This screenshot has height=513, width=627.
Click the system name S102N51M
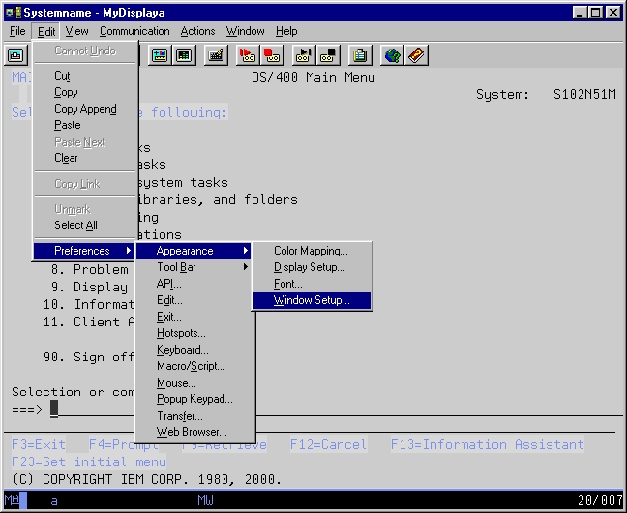(x=584, y=94)
